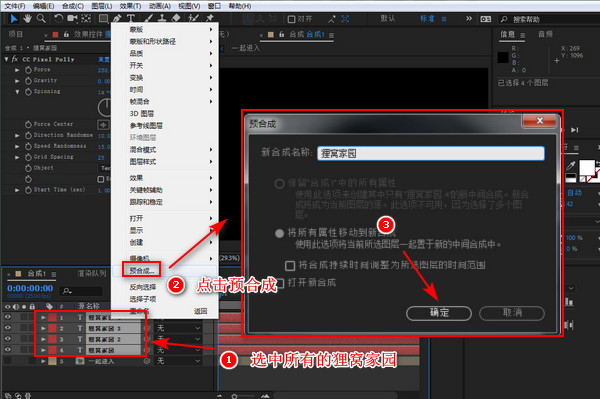Select the Pan Behind anchor point tool

point(86,18)
